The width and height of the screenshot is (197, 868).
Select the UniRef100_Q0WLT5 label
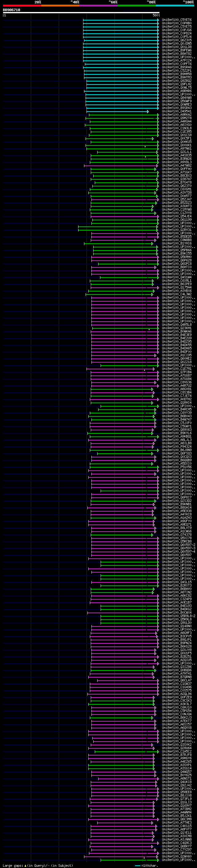tap(177, 88)
